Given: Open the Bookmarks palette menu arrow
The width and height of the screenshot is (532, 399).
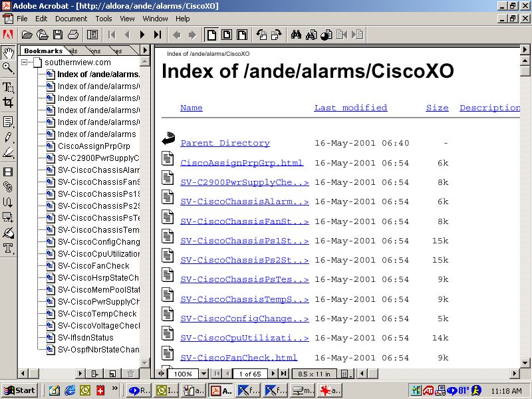Looking at the screenshot, I should click(x=145, y=51).
